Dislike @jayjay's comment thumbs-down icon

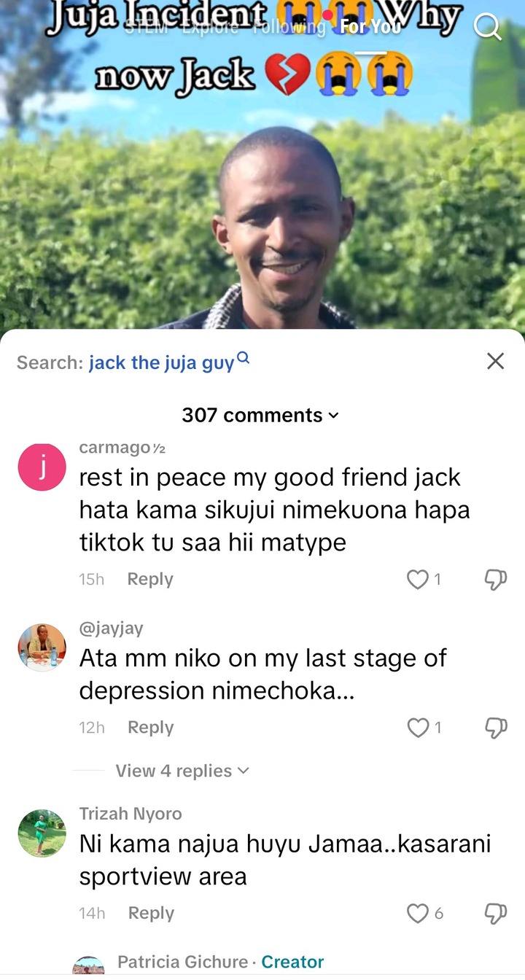[x=495, y=728]
